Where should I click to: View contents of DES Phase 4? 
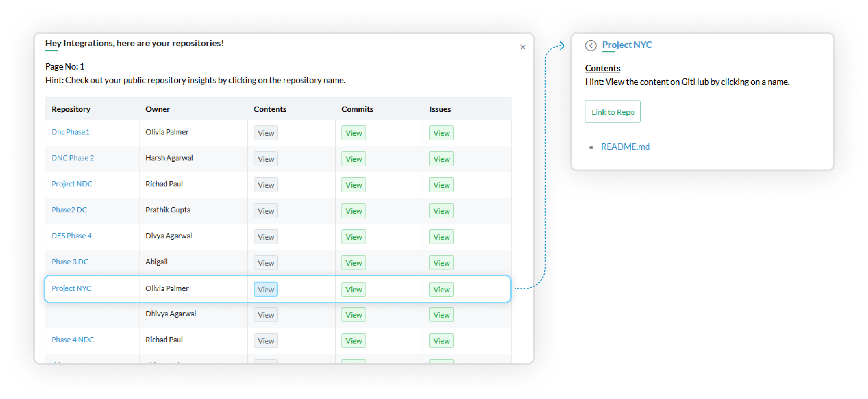coord(265,237)
